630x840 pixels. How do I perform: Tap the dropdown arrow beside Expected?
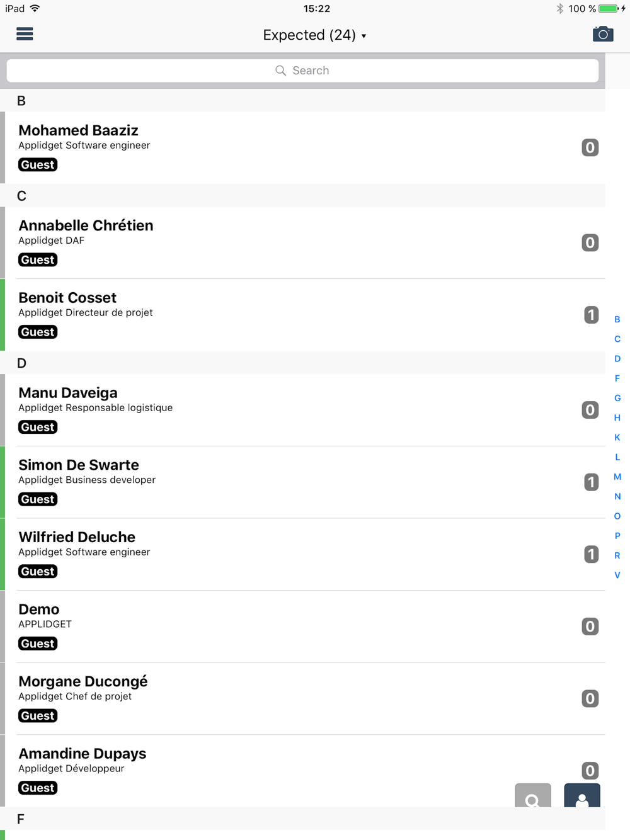click(364, 36)
